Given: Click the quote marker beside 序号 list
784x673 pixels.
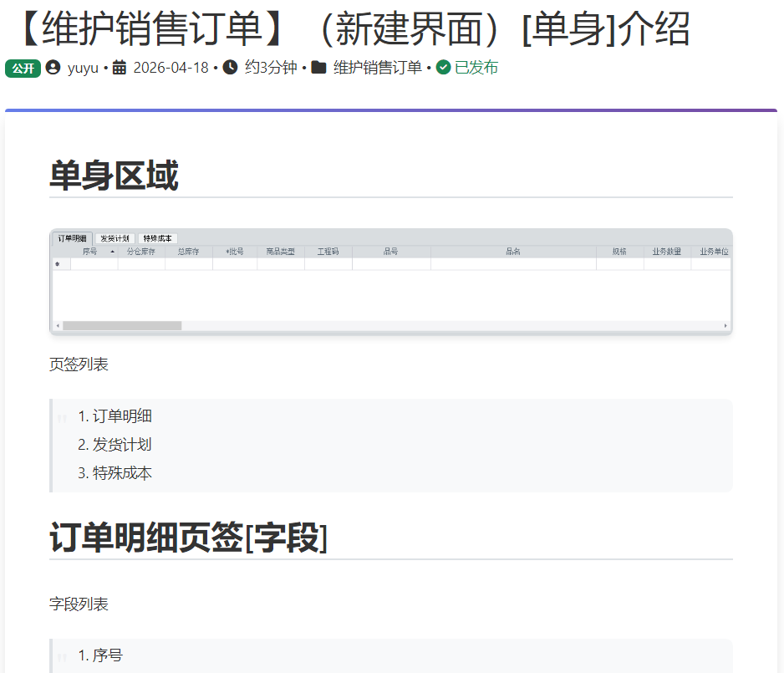Looking at the screenshot, I should (x=62, y=657).
